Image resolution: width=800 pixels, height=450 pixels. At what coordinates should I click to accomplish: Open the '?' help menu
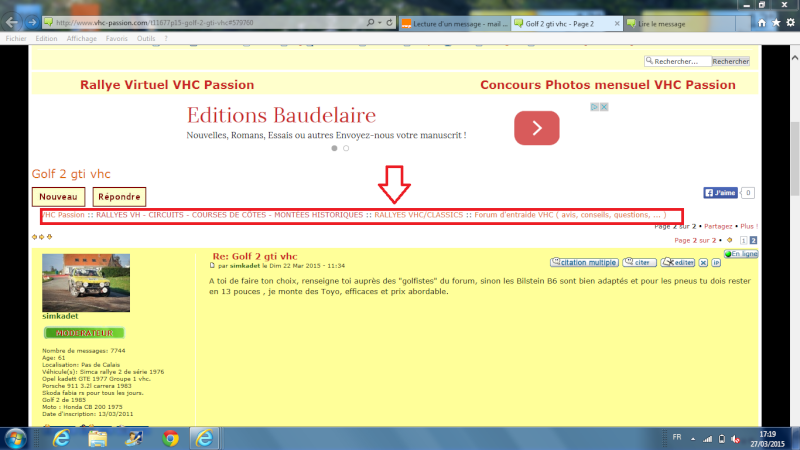(166, 38)
